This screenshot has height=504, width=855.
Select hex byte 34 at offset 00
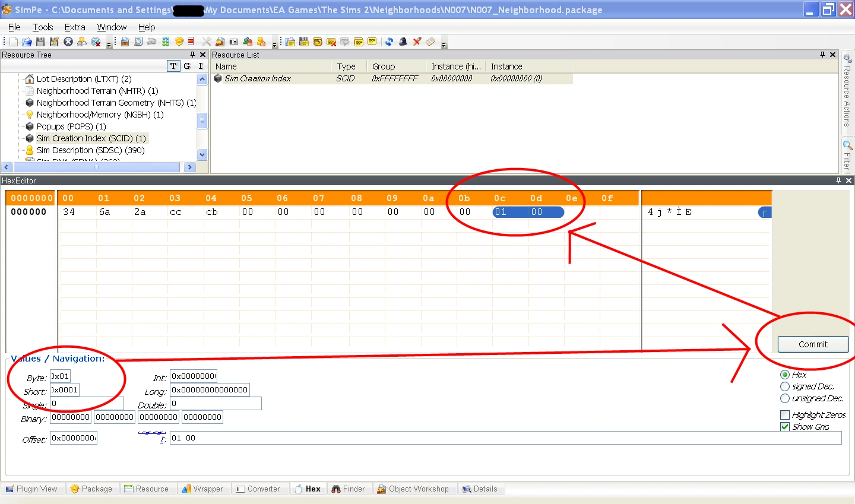(x=69, y=212)
